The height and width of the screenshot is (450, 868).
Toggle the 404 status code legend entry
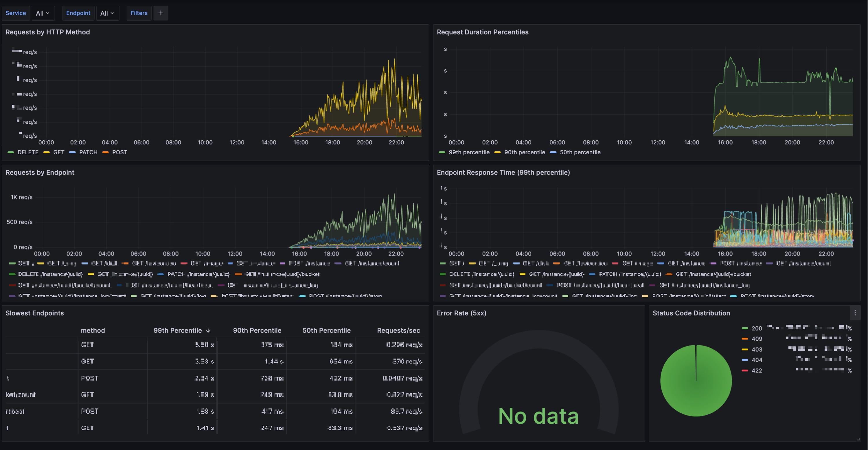(757, 360)
